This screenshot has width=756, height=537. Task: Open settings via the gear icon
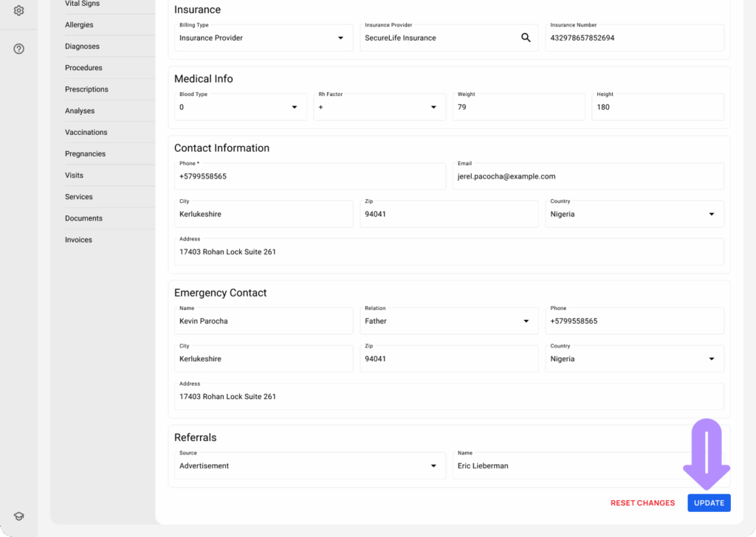click(19, 10)
